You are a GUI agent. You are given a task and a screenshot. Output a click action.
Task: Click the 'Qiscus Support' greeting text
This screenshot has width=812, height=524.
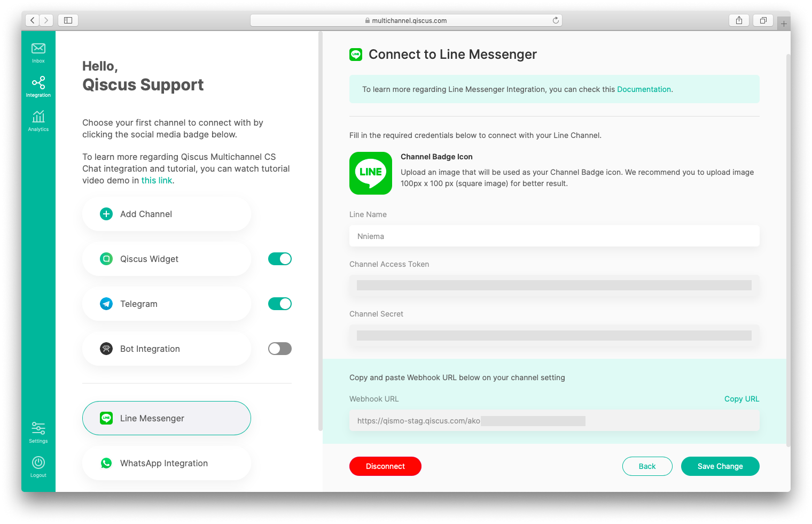(143, 84)
